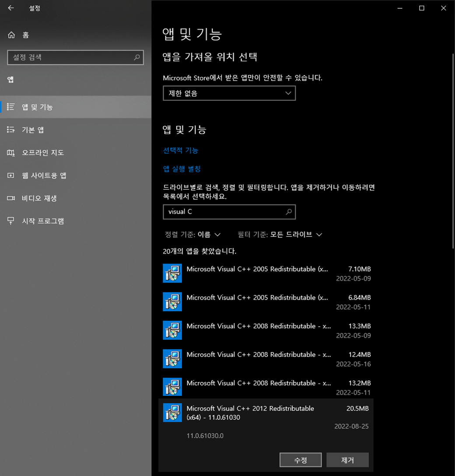Open 오프라인 지도 sidebar item
This screenshot has height=476, width=455.
(76, 153)
